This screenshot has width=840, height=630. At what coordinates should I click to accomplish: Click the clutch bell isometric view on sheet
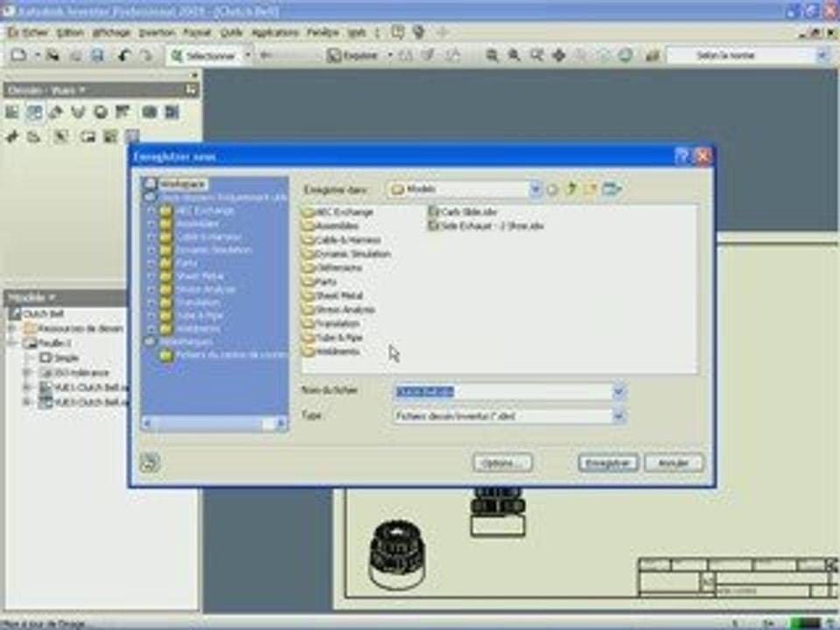[x=397, y=555]
